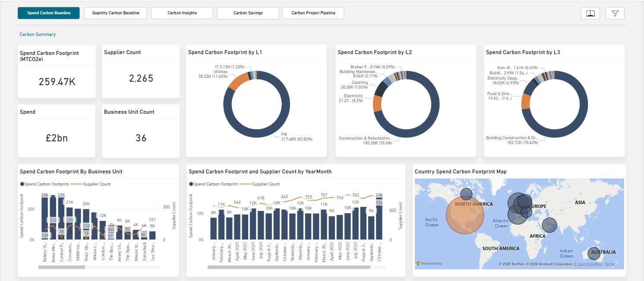The height and width of the screenshot is (281, 644).
Task: Select the 36 Business Unit Count value
Action: 141,138
